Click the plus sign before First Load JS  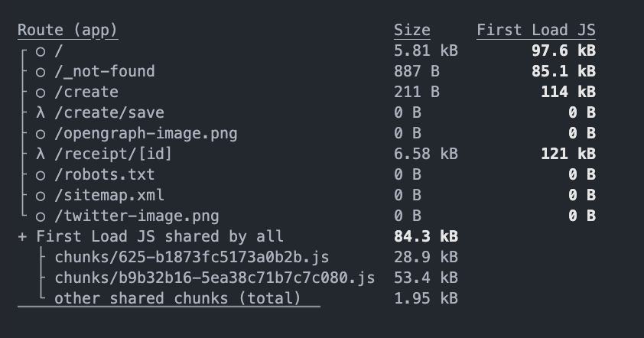[x=22, y=237]
